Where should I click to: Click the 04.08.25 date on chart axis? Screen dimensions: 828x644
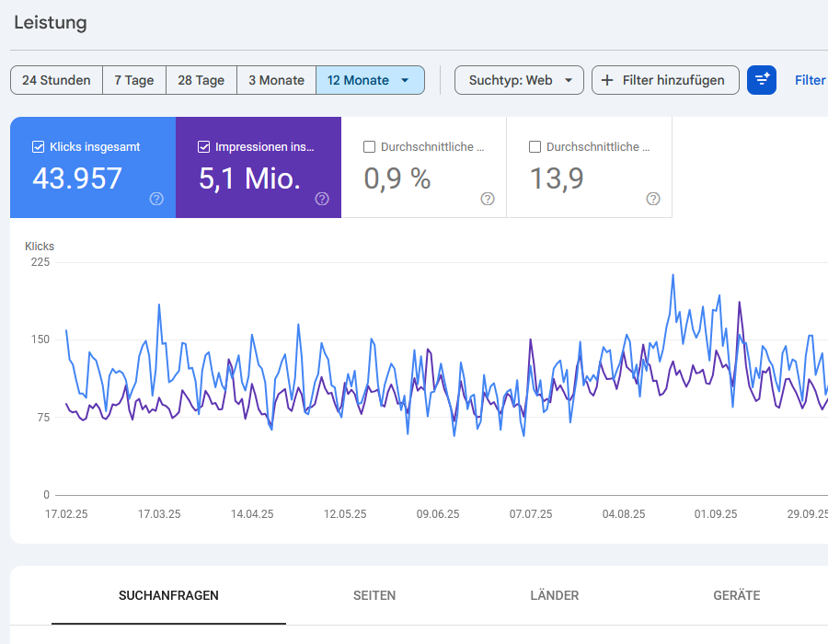tap(624, 514)
